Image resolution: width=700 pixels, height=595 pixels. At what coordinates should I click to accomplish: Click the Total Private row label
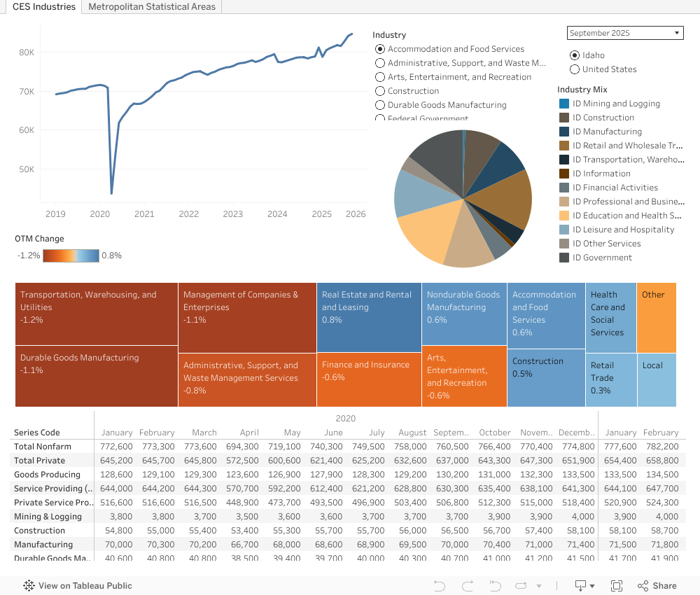tap(39, 460)
